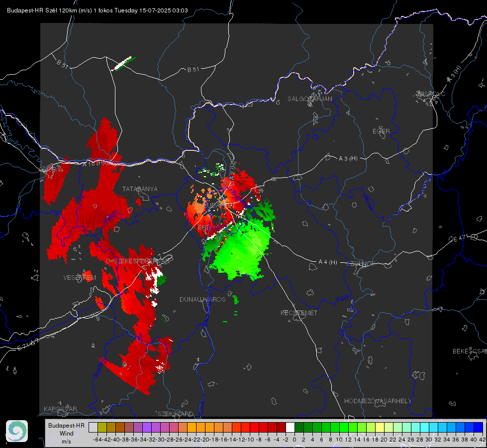
Task: Select the VESZPRÉM city label
Action: point(80,277)
